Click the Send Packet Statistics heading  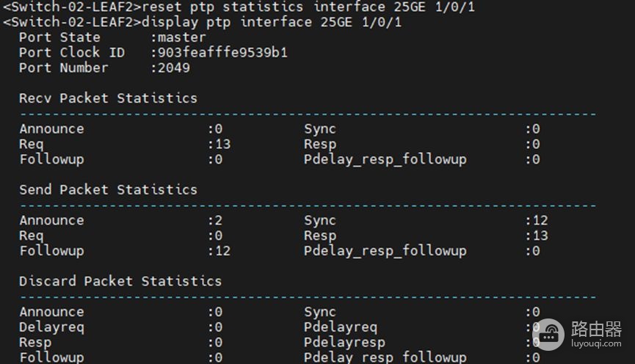click(x=108, y=189)
